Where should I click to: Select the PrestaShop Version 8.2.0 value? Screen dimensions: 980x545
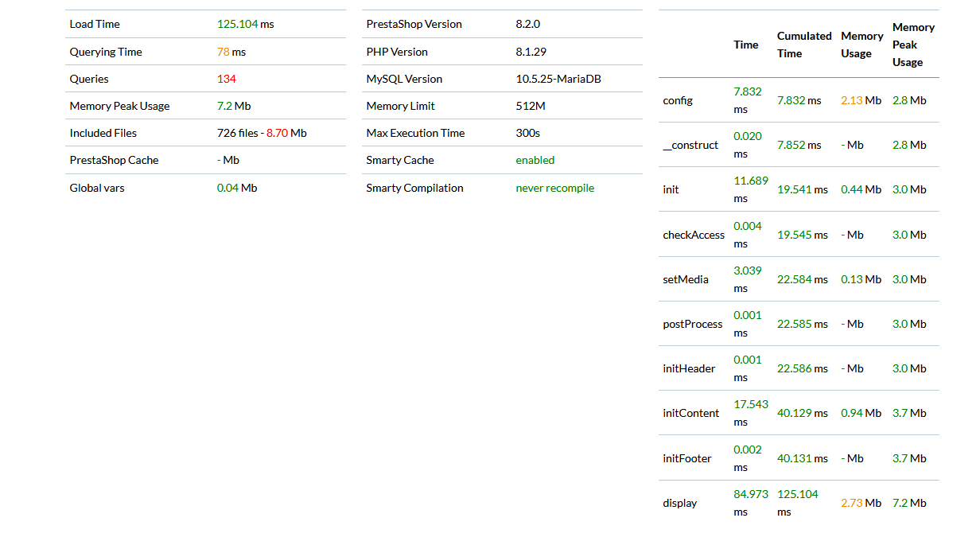point(528,24)
